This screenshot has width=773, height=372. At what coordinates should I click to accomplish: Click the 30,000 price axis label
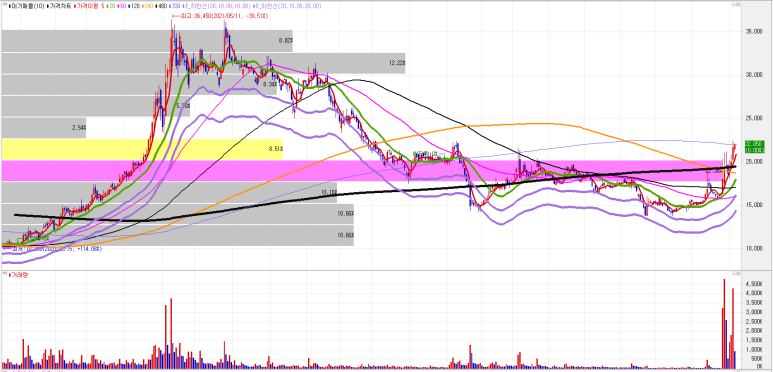coord(755,75)
